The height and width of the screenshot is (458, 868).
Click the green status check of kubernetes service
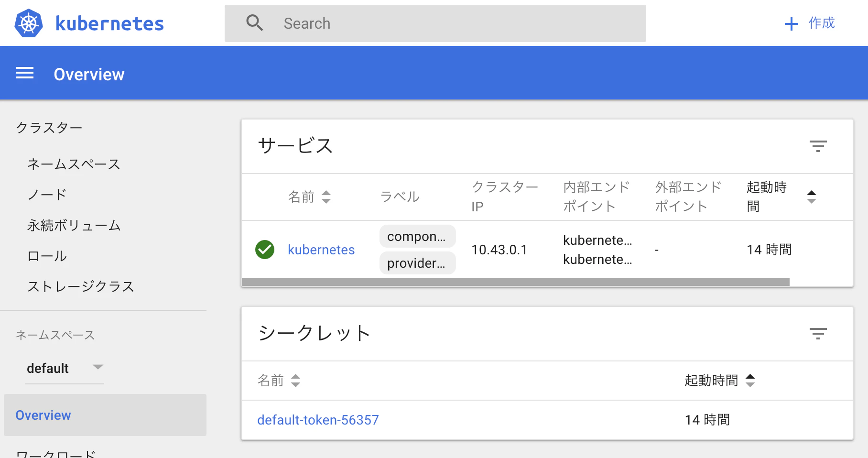pyautogui.click(x=265, y=249)
